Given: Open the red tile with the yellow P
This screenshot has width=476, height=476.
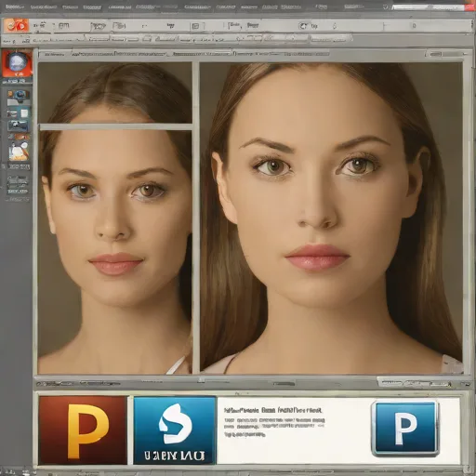Looking at the screenshot, I should click(83, 430).
